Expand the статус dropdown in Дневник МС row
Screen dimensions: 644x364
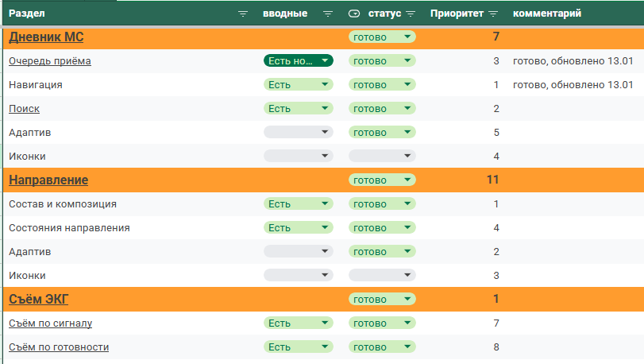pos(382,37)
